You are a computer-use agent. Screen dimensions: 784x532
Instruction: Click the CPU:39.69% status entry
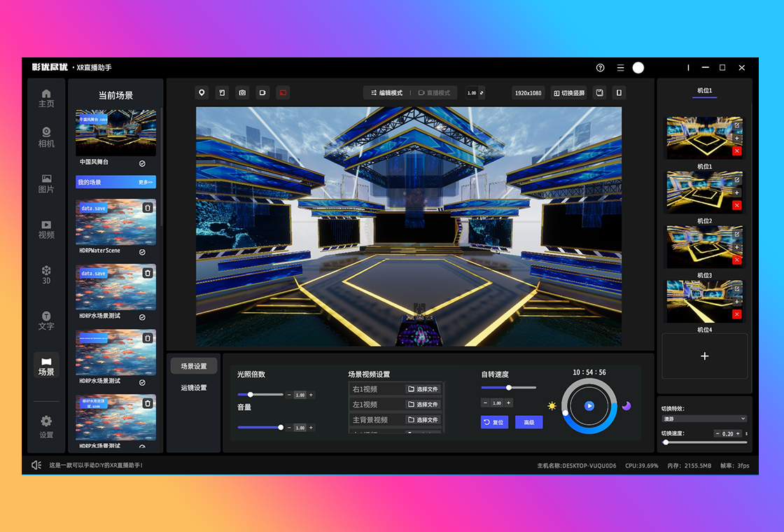(641, 465)
